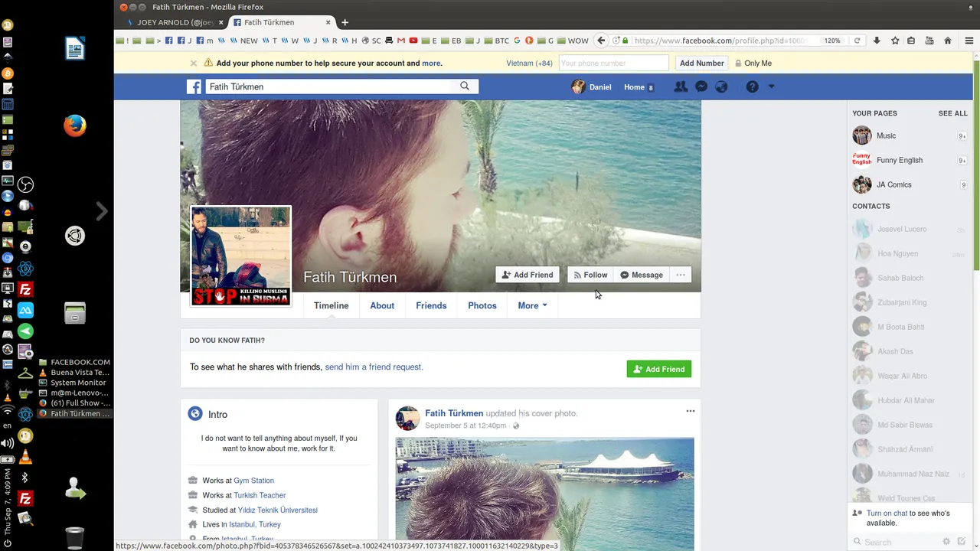This screenshot has width=980, height=551.
Task: Open the BTC bookmark in bookmarks toolbar
Action: pos(496,41)
